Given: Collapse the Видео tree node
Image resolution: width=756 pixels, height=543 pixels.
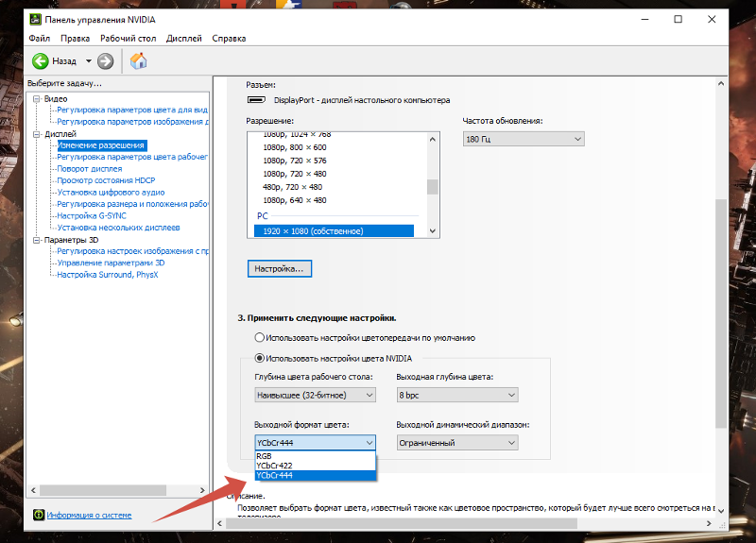Looking at the screenshot, I should [36, 99].
